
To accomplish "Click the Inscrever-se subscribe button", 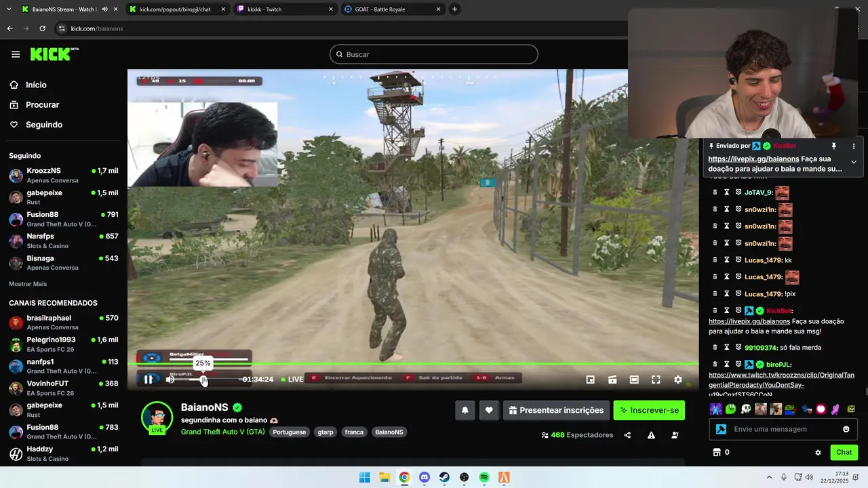I will click(649, 410).
